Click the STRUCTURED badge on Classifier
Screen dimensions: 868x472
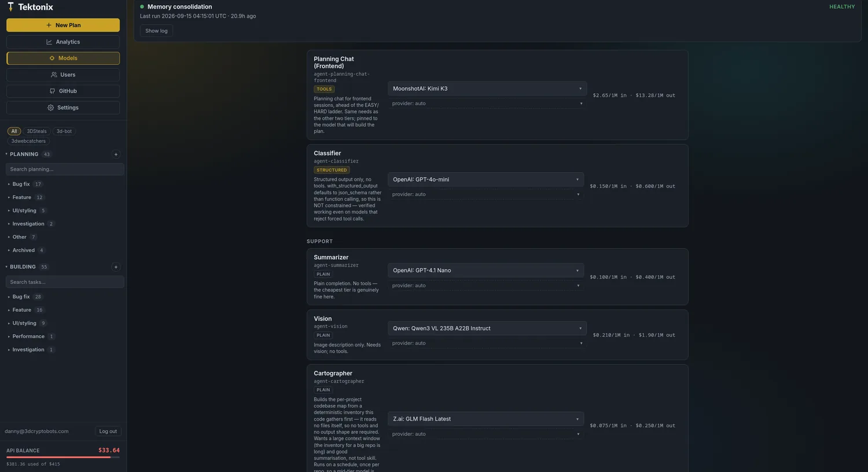tap(332, 170)
